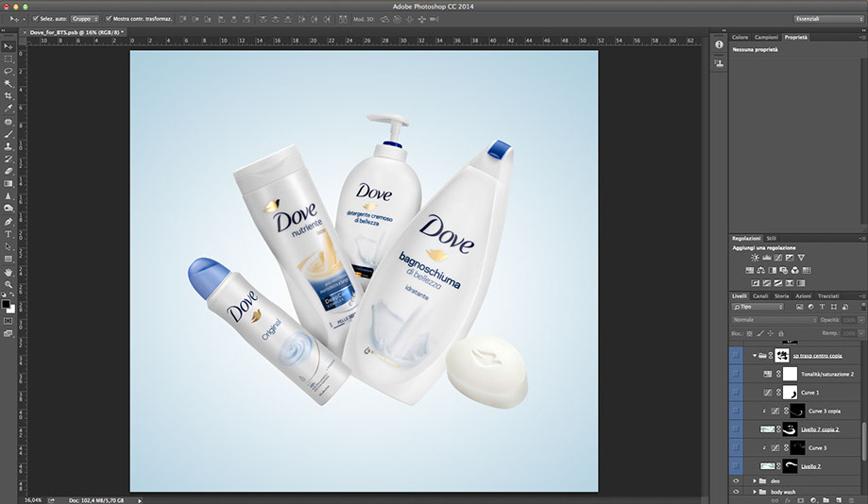
Task: Add a Channel Mixer adjustment
Action: (x=795, y=271)
